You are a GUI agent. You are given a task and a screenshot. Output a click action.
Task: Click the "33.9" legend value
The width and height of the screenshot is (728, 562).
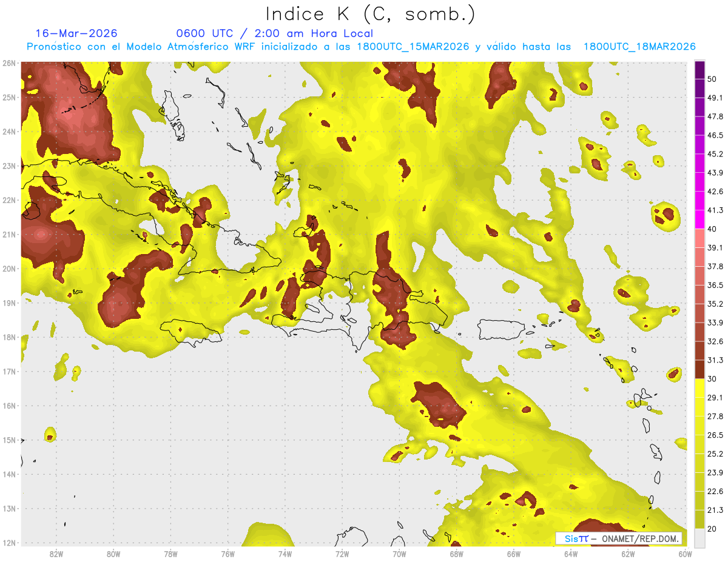point(715,323)
